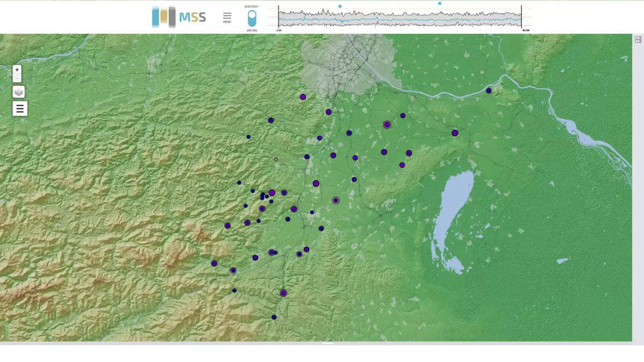Select the southernmost station marker on map

click(x=274, y=317)
